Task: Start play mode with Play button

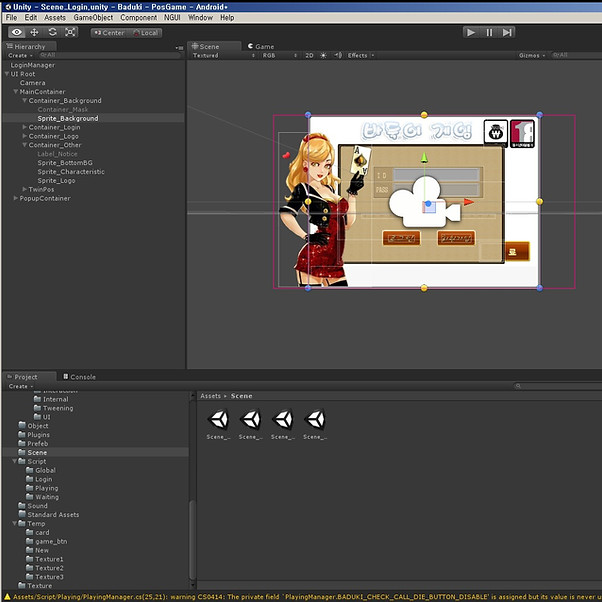Action: coord(471,33)
